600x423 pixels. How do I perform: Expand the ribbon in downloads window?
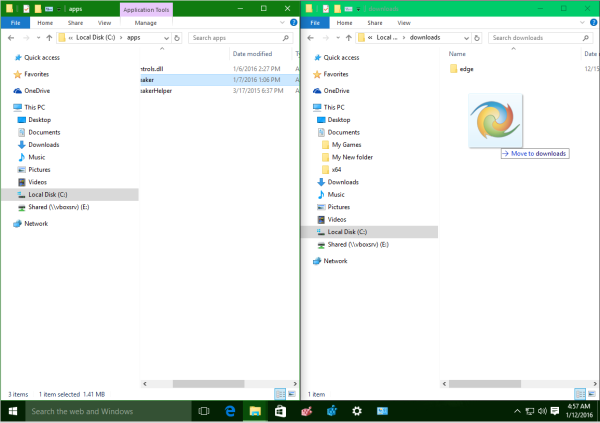(582, 23)
